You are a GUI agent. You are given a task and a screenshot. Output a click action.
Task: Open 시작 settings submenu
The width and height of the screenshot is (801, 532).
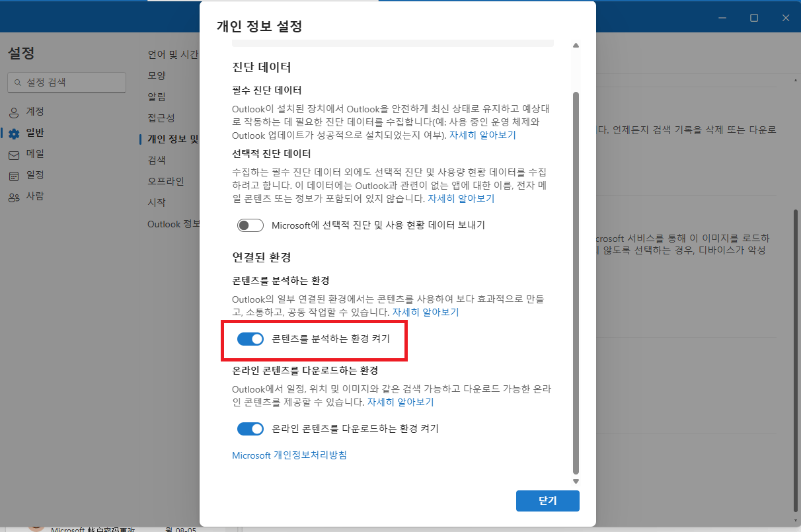click(157, 203)
